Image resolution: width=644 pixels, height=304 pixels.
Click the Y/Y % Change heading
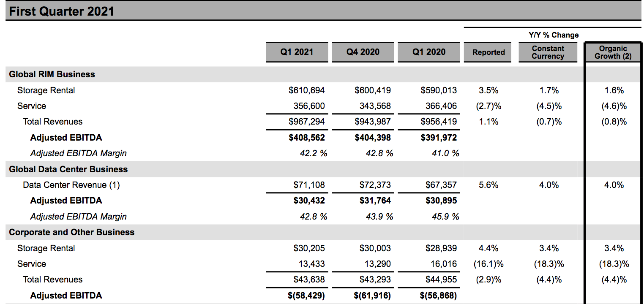(x=553, y=35)
